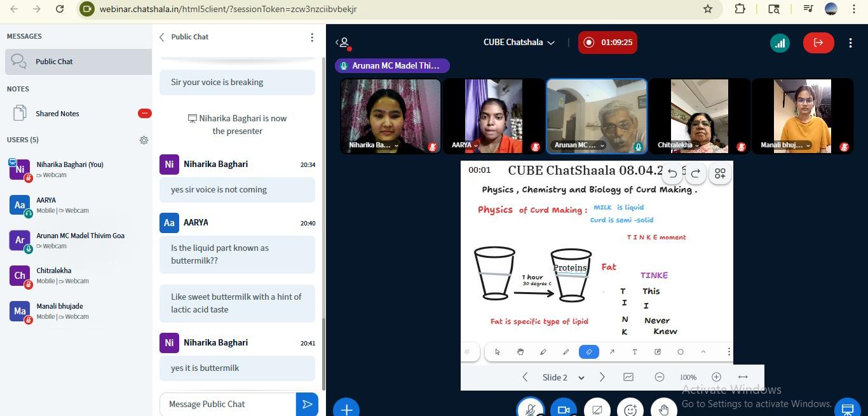Go to the next slide
The height and width of the screenshot is (416, 868).
602,377
